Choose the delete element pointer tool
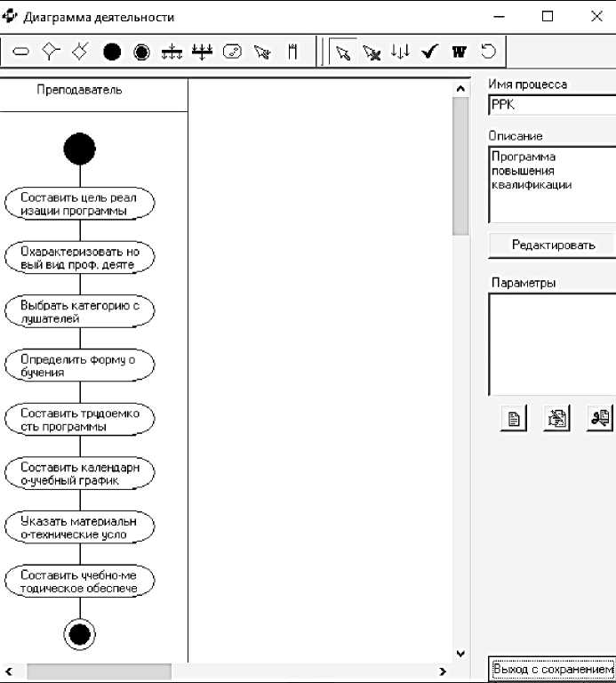616x683 pixels. [372, 52]
